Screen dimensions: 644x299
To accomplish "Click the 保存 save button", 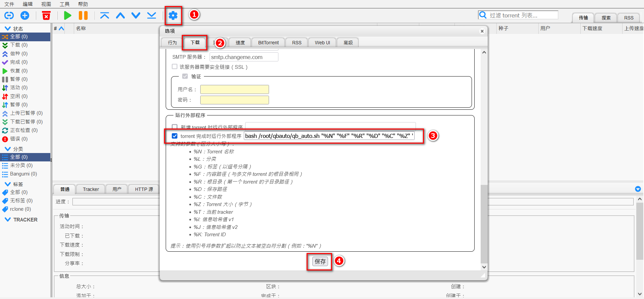I will 320,261.
